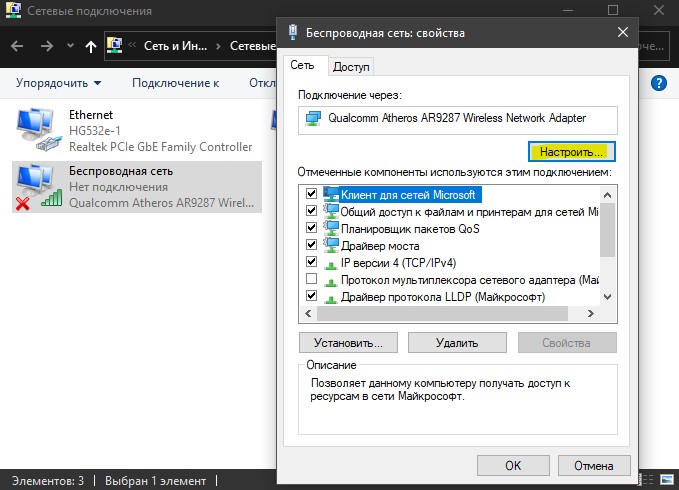Select the Беспроводная сеть adapter icon

[x=39, y=187]
